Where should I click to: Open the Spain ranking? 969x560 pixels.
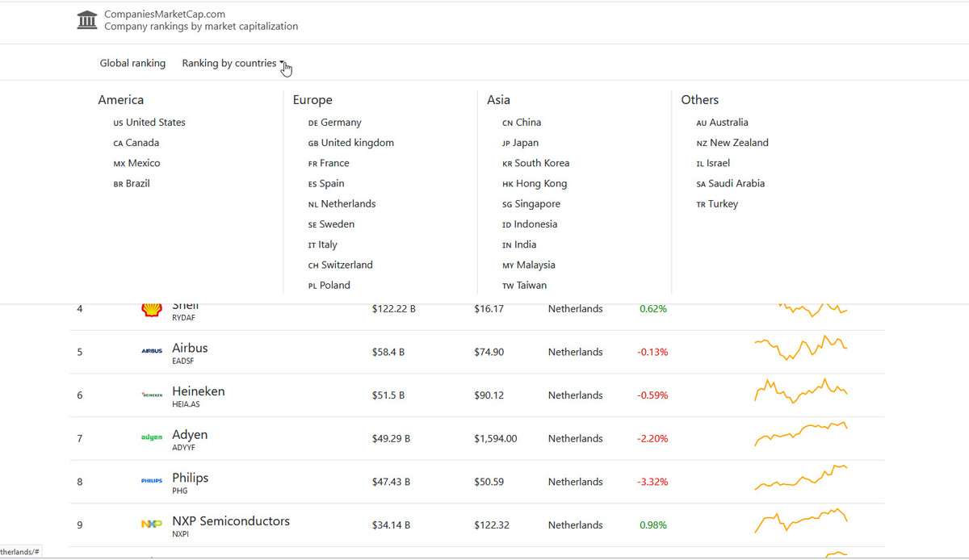coord(326,183)
